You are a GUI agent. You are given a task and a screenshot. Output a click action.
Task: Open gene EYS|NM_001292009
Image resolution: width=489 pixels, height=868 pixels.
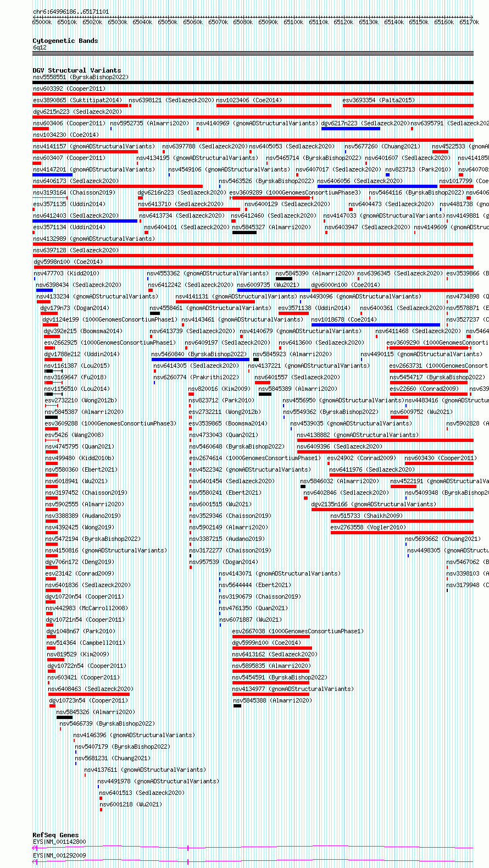click(59, 855)
